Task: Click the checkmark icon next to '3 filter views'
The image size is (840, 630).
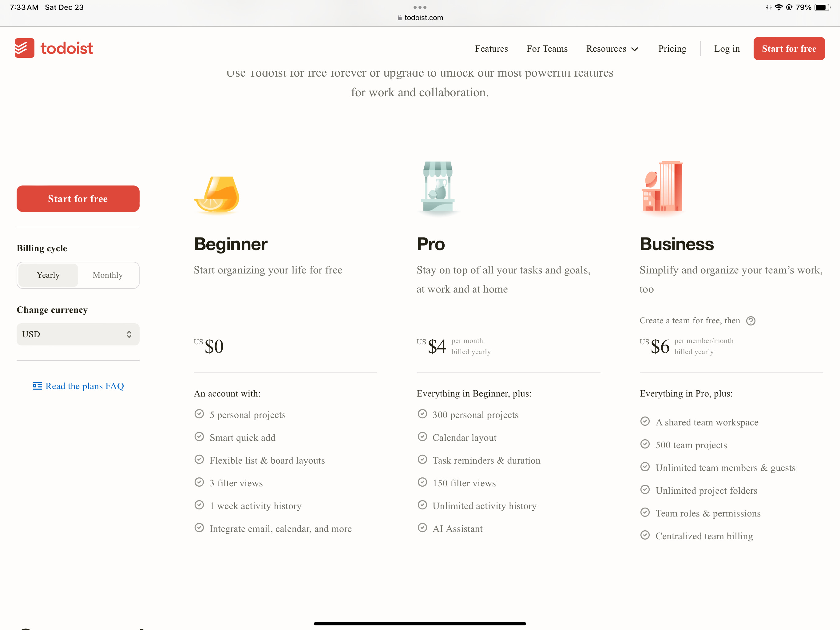Action: (x=199, y=482)
